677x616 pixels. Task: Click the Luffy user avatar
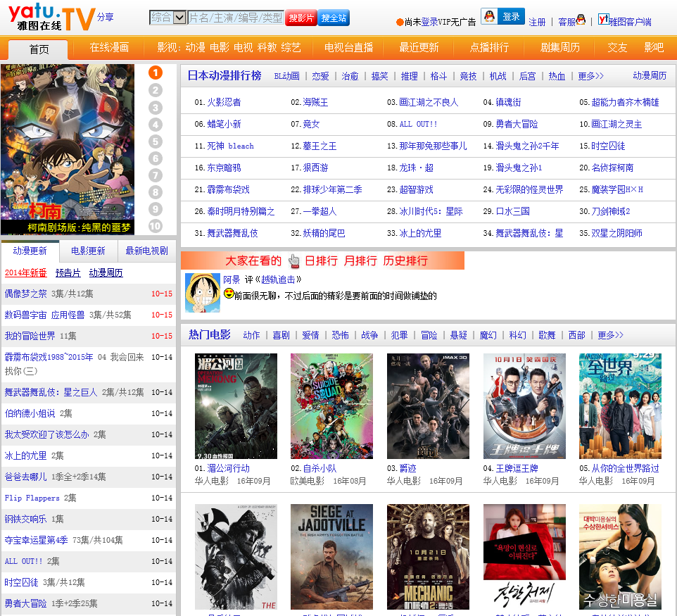(203, 292)
